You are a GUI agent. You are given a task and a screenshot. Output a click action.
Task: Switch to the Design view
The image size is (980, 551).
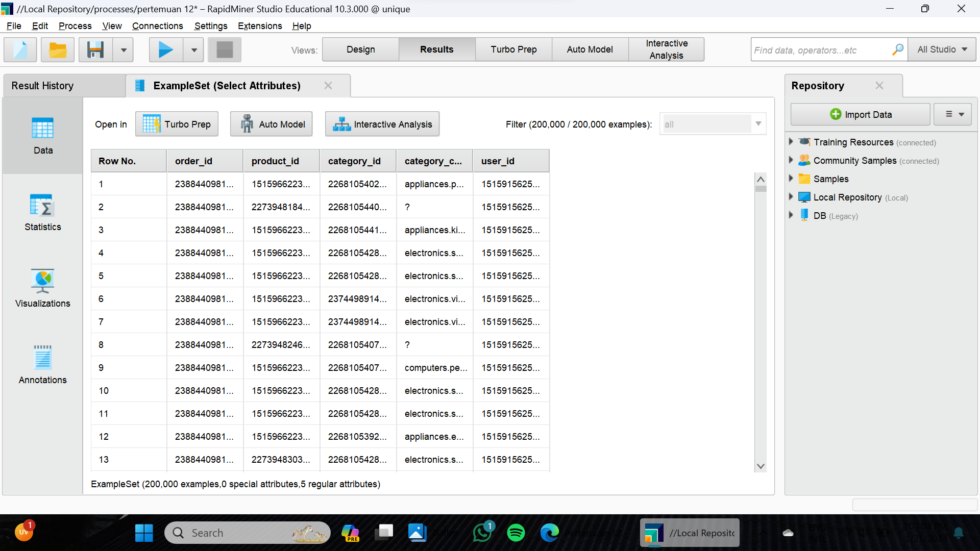click(x=360, y=49)
